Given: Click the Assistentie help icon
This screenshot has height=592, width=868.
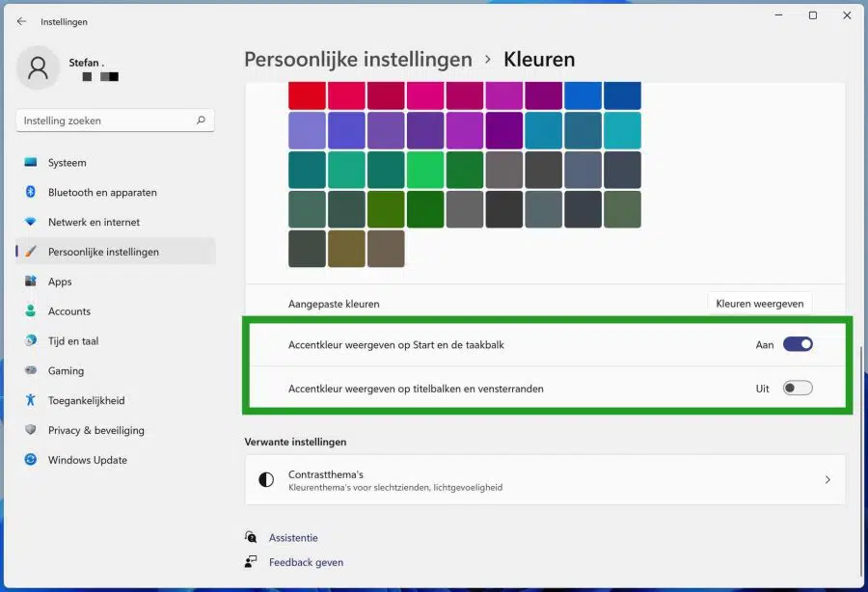Looking at the screenshot, I should coord(250,537).
